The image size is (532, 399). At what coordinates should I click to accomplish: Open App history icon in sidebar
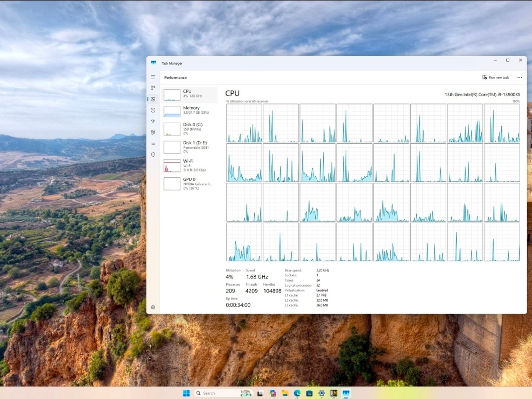[153, 110]
